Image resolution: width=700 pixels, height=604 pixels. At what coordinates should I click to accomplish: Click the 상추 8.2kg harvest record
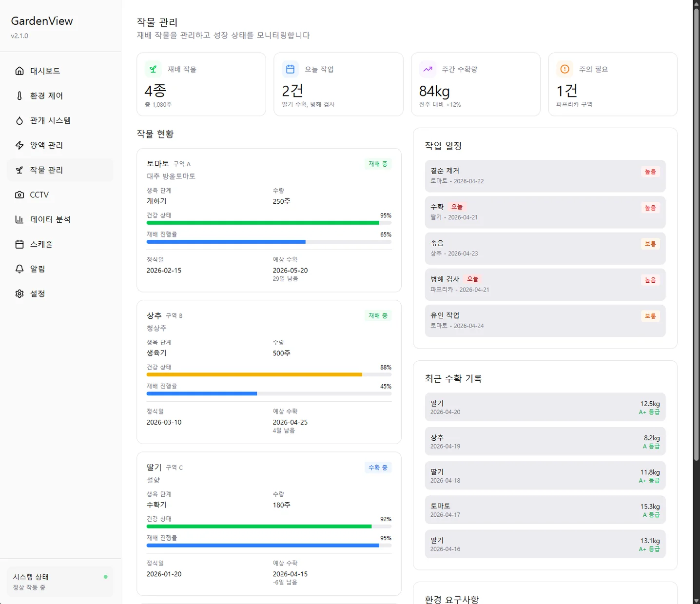point(545,441)
